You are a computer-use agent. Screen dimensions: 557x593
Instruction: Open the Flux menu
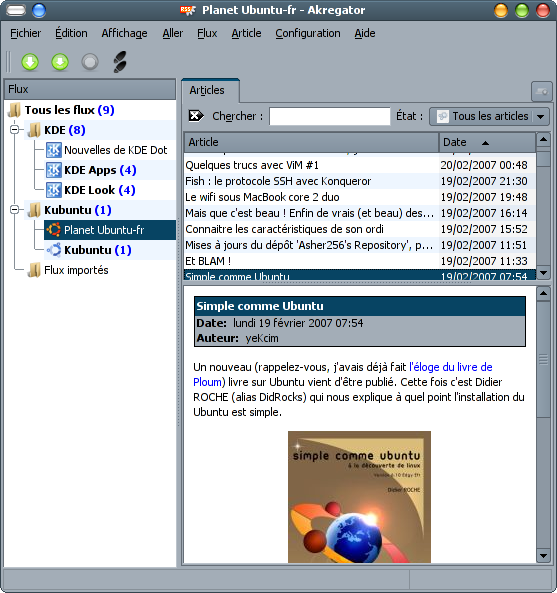(207, 33)
